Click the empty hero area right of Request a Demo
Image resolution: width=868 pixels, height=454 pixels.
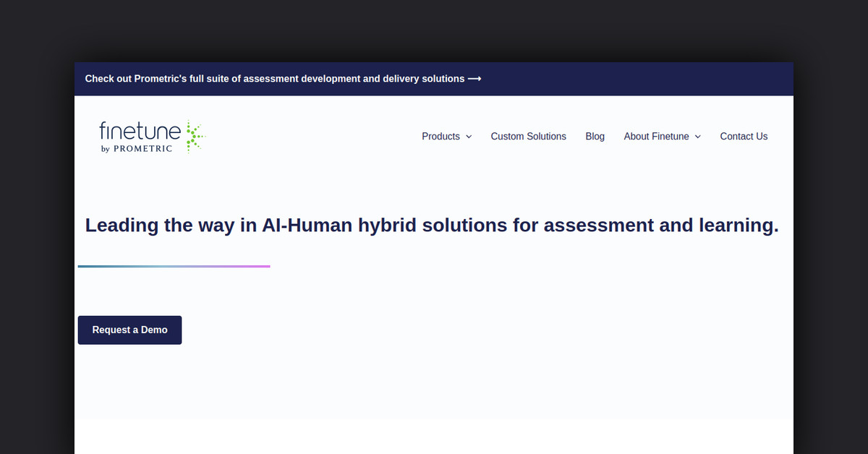(470, 330)
